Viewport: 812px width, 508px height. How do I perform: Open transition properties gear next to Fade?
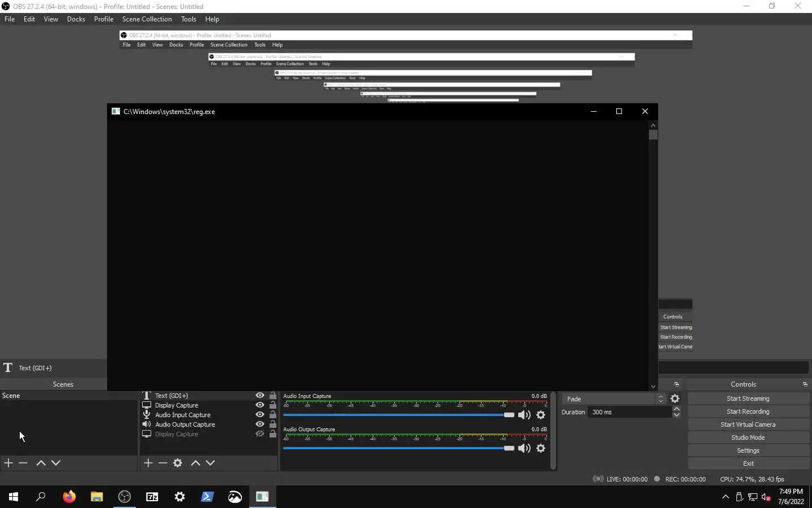pos(675,398)
